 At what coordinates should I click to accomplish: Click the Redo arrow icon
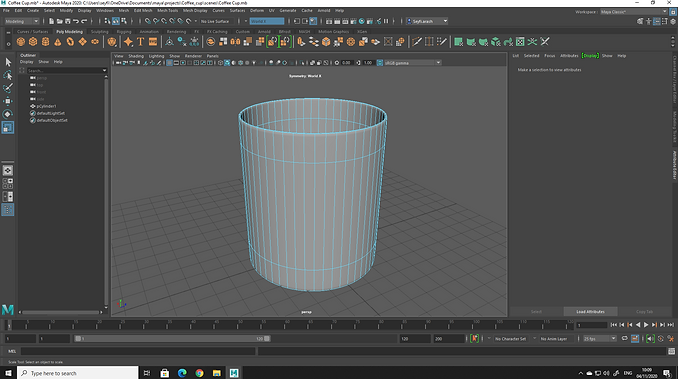(84, 21)
